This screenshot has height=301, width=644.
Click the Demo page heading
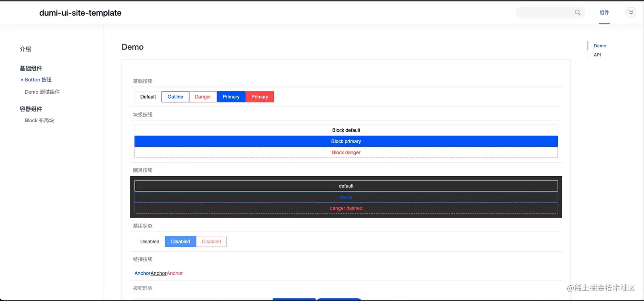click(132, 47)
